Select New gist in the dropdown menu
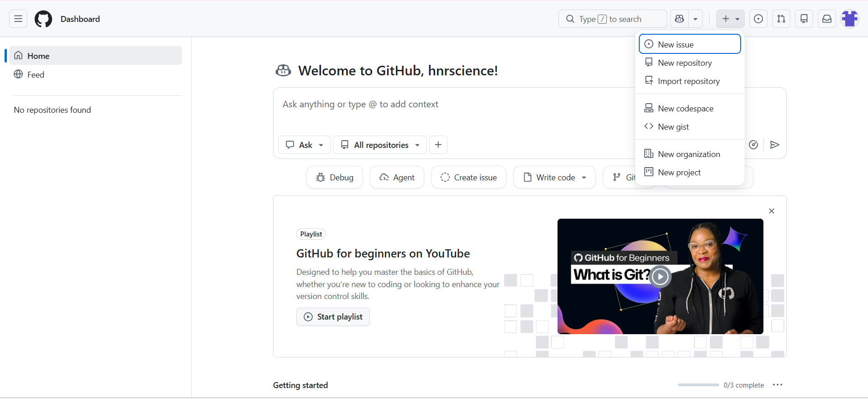 (x=690, y=126)
